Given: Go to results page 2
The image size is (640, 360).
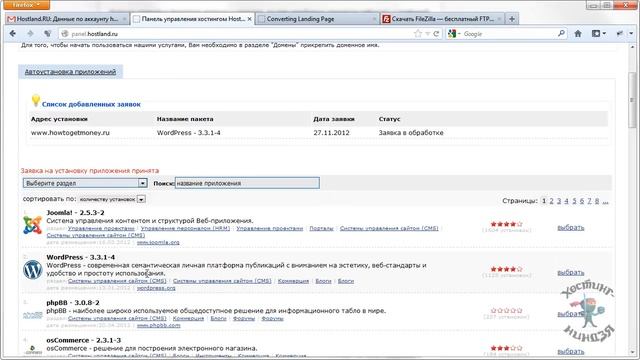Looking at the screenshot, I should 551,201.
